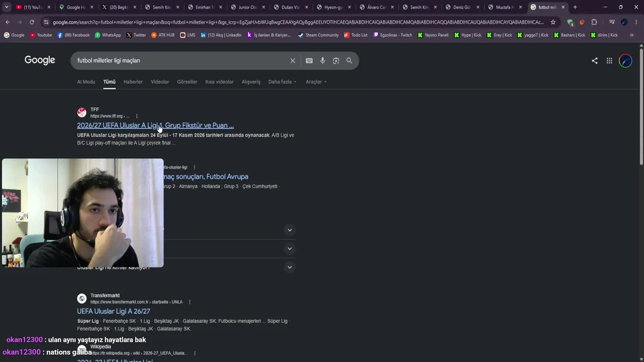Share this search via the share icon

click(x=595, y=61)
